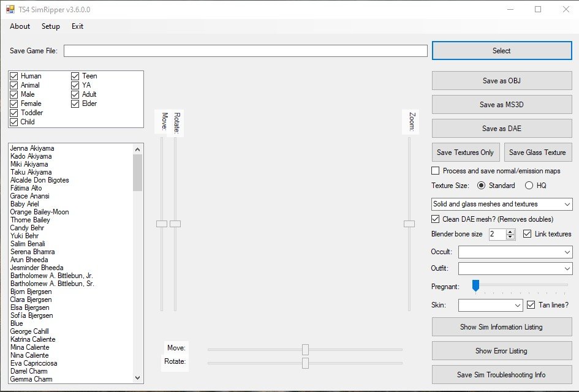Viewport: 579px width, 392px height.
Task: Open the Setup menu
Action: point(51,26)
